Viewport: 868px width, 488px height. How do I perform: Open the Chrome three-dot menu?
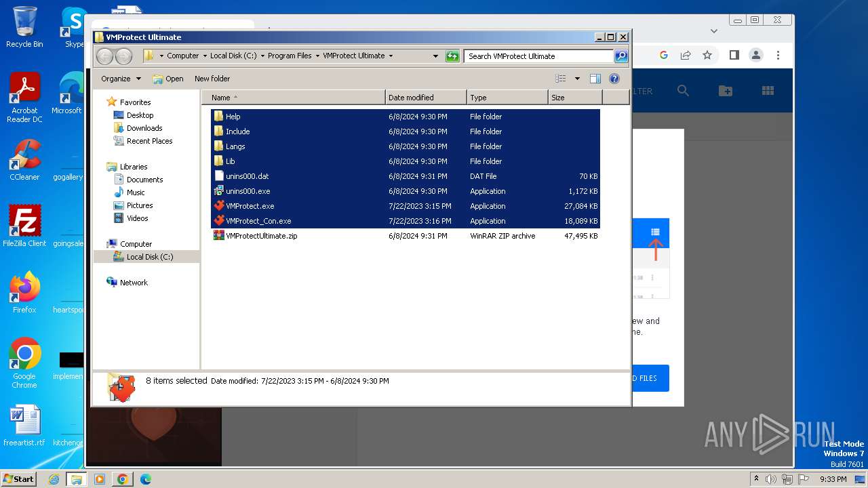(x=778, y=55)
